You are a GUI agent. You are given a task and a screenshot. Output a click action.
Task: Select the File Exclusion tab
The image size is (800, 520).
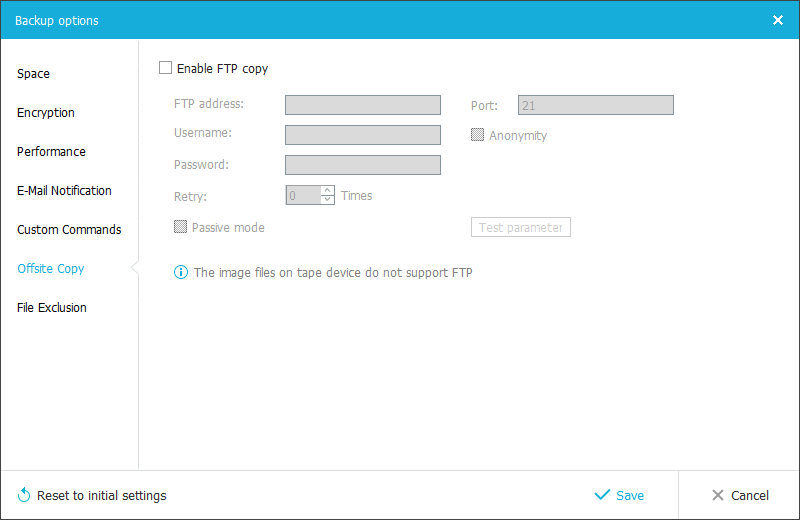pos(52,308)
